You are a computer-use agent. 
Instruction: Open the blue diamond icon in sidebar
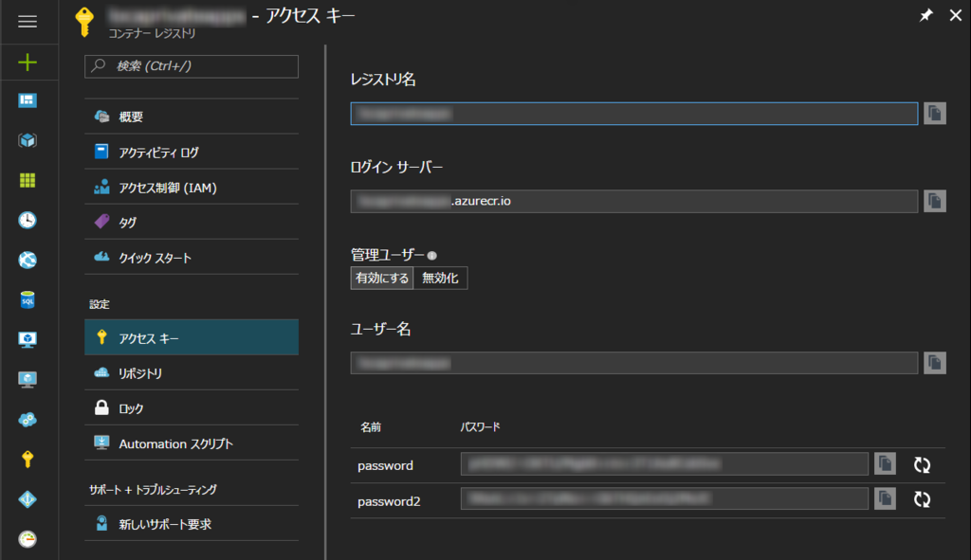point(27,499)
